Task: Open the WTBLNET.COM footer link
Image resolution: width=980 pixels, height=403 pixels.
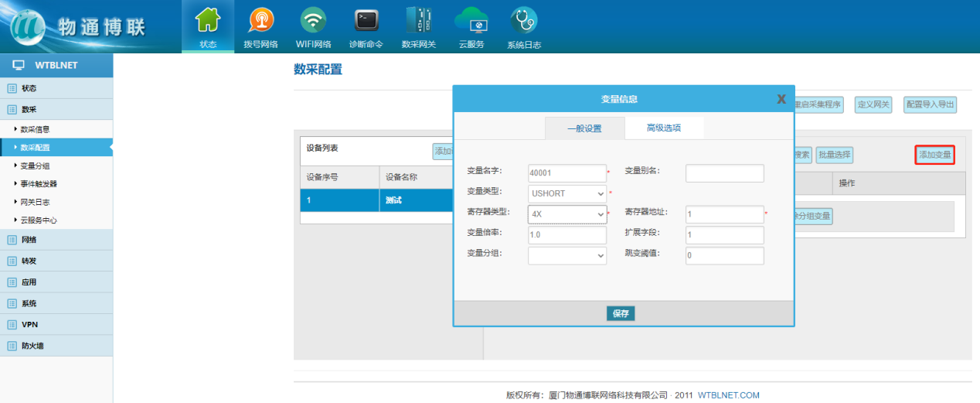Action: coord(728,395)
